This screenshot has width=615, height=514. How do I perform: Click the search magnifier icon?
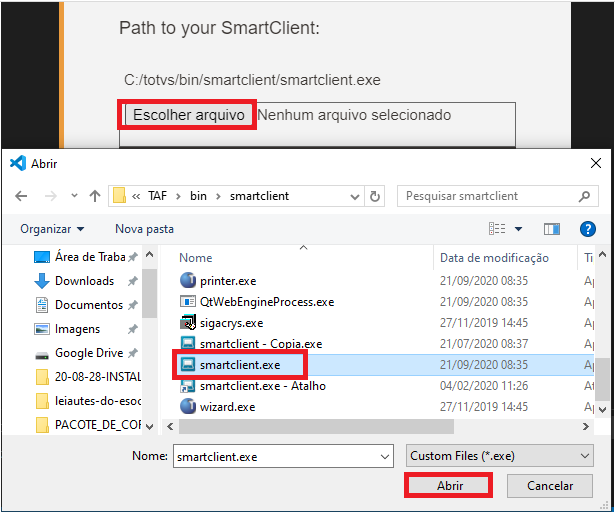coord(584,196)
